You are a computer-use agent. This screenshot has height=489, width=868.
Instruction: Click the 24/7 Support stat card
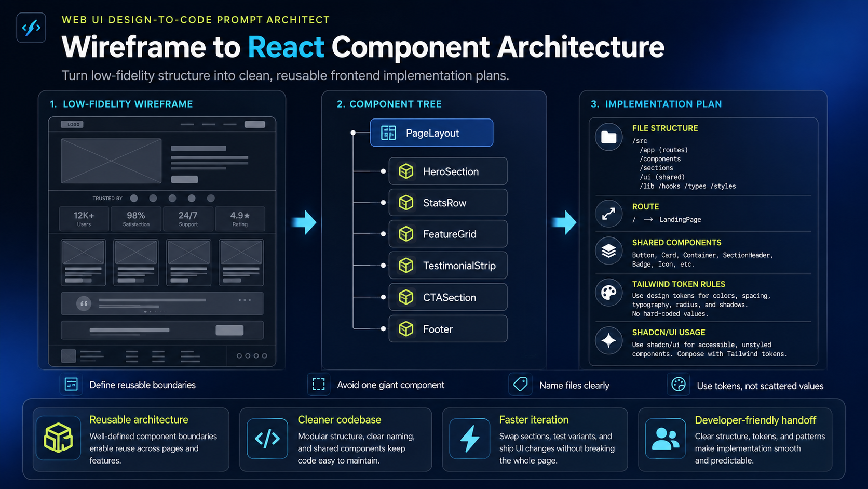click(x=188, y=219)
